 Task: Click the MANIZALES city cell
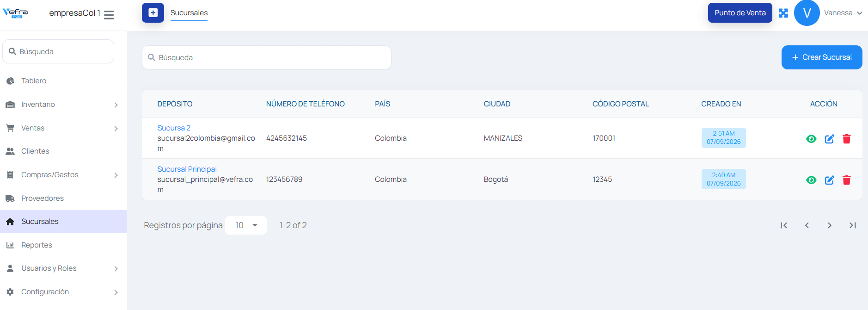pos(503,138)
